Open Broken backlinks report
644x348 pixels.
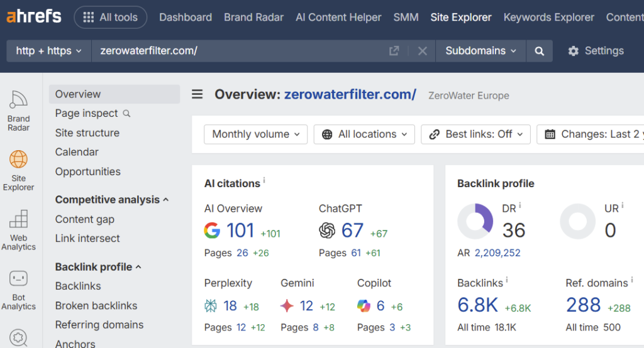coord(96,305)
